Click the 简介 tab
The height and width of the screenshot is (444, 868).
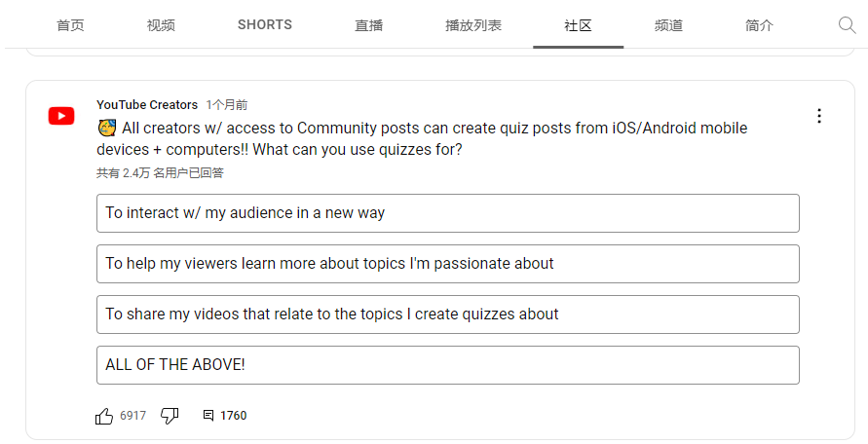(x=759, y=25)
